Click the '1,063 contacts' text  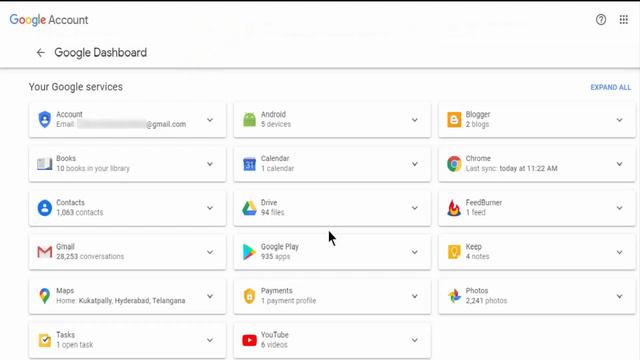click(80, 213)
